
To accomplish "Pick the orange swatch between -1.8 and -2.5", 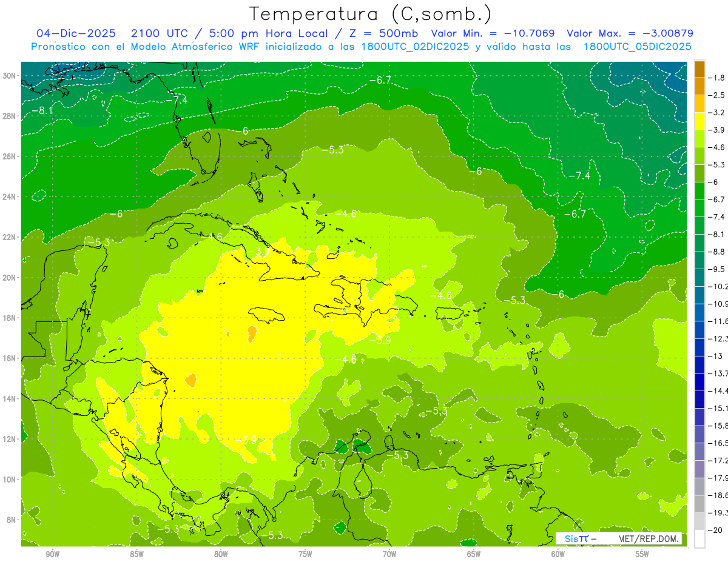I will 699,86.
